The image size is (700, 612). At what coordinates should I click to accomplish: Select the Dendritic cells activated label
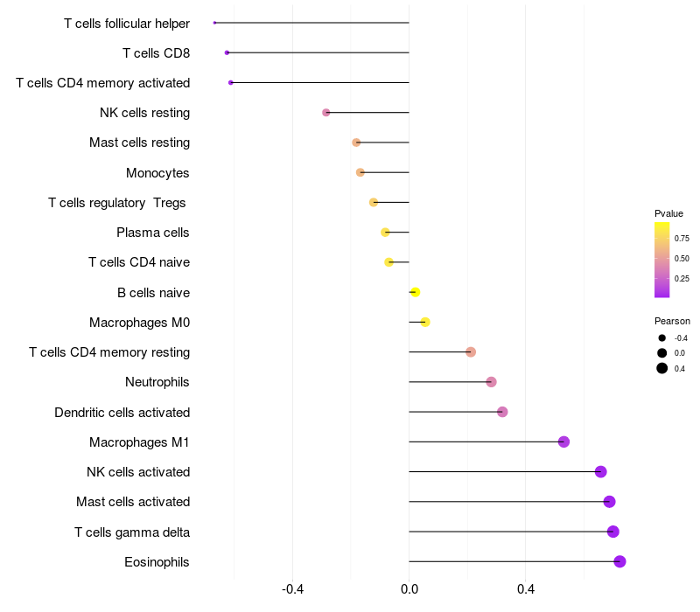pyautogui.click(x=122, y=413)
